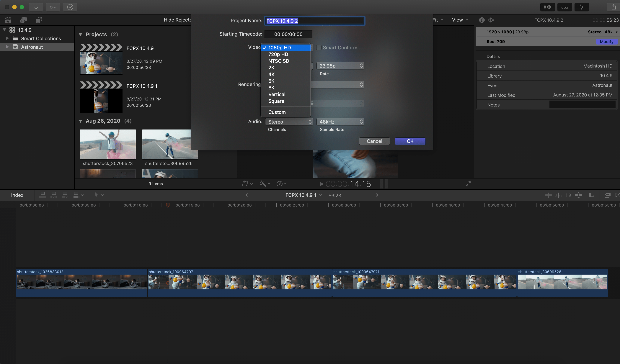This screenshot has height=364, width=620.
Task: Open the Photos and Audio sidebar icon
Action: coord(23,20)
